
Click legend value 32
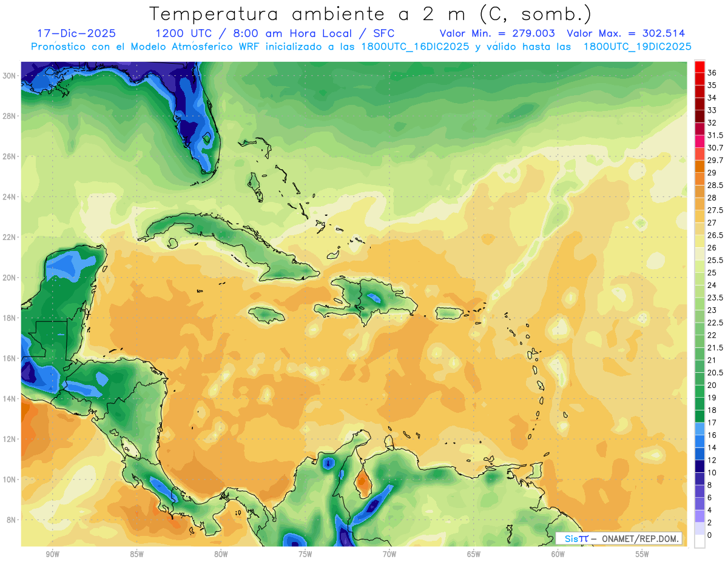coord(712,122)
